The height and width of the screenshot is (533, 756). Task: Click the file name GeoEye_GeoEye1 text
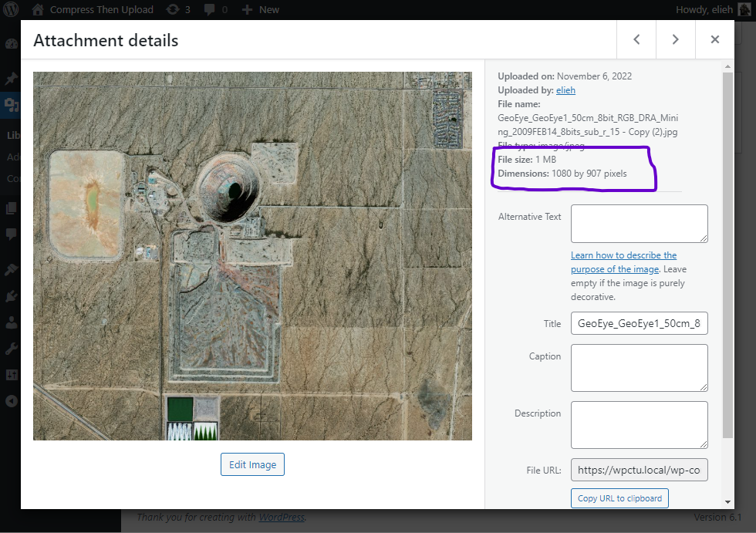click(588, 125)
